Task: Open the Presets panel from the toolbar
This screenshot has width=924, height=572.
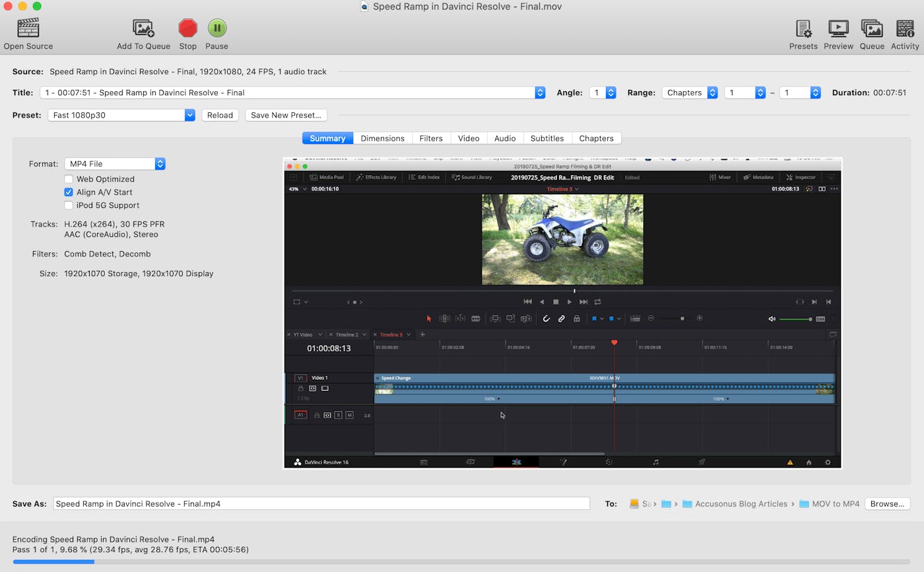Action: tap(803, 28)
